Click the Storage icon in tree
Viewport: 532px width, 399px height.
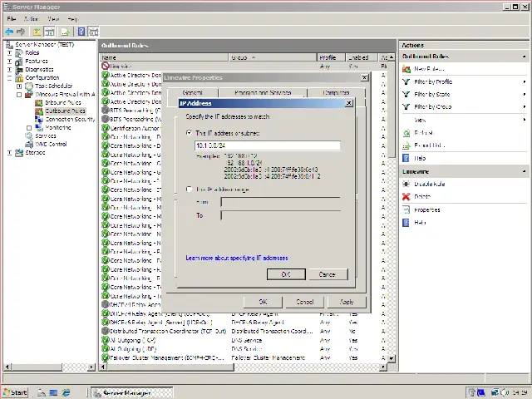tap(19, 153)
